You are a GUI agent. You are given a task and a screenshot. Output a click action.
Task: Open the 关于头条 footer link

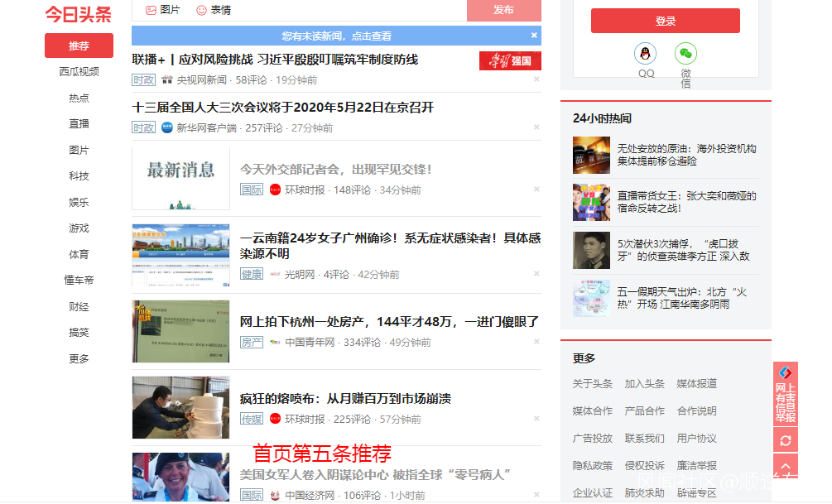pos(592,383)
